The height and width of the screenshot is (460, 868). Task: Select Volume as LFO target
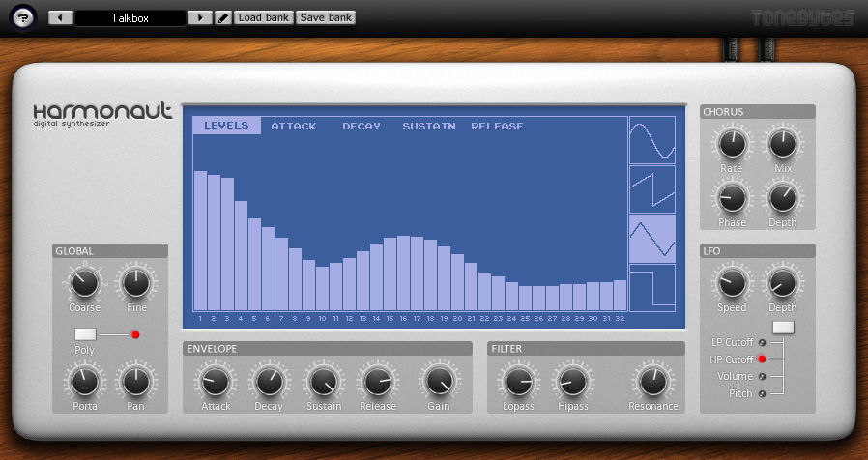(762, 377)
